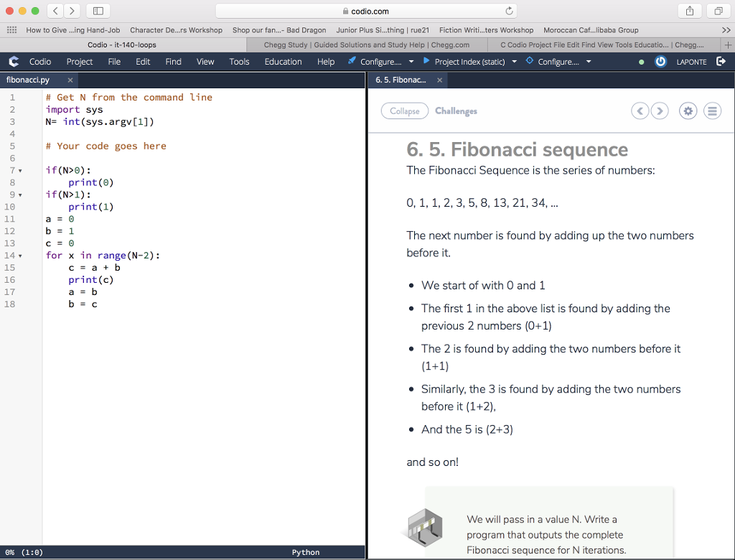The width and height of the screenshot is (735, 560).
Task: Open the Education menu
Action: coord(283,62)
